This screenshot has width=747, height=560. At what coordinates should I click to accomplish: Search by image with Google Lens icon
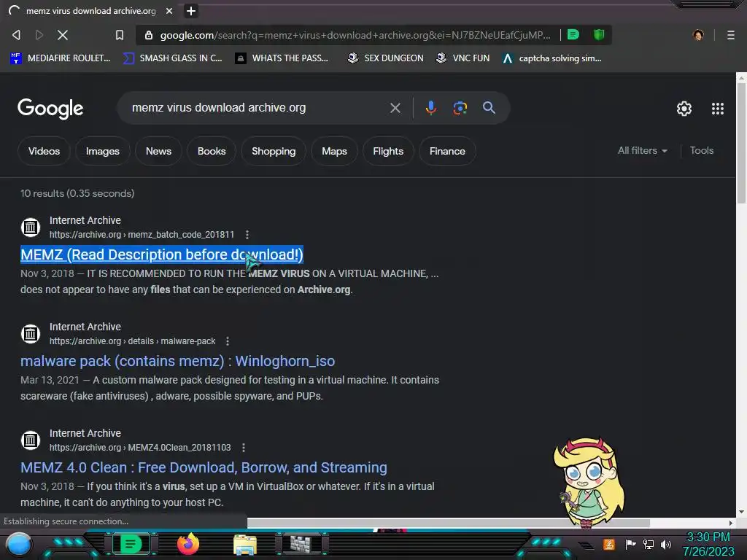460,108
